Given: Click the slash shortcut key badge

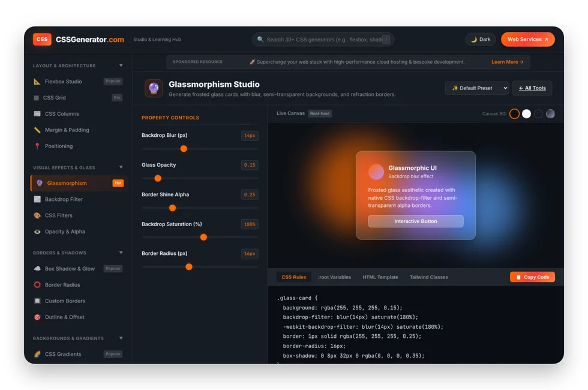Looking at the screenshot, I should 386,40.
